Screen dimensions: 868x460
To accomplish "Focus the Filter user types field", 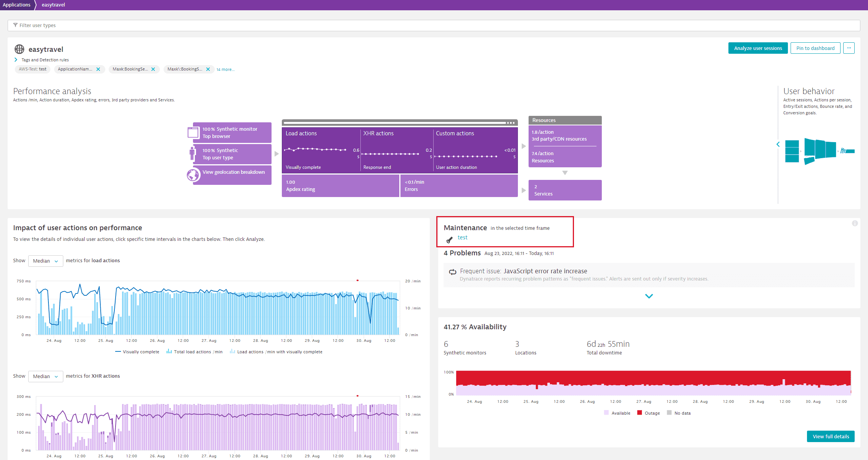I will 434,25.
